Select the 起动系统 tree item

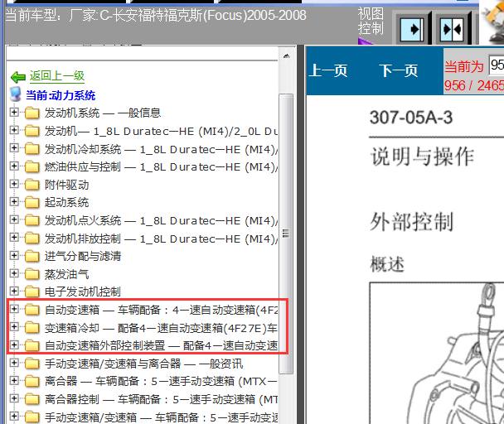(66, 202)
